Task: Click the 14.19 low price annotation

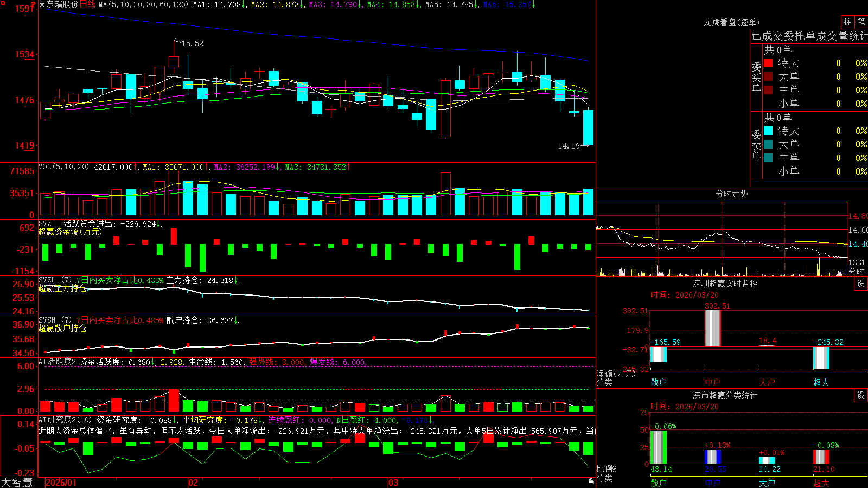Action: (569, 146)
